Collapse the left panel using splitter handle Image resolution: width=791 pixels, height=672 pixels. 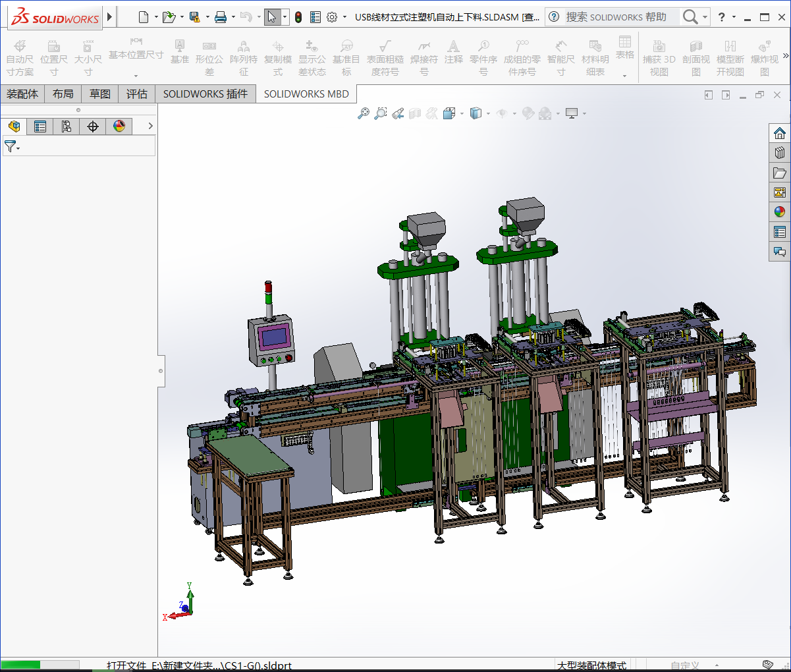click(x=161, y=371)
